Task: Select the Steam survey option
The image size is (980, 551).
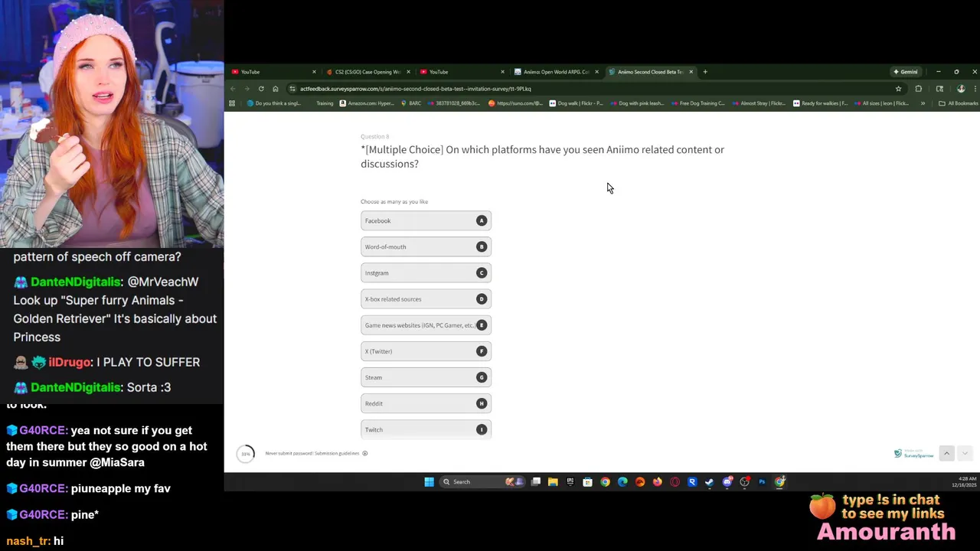Action: [x=426, y=377]
